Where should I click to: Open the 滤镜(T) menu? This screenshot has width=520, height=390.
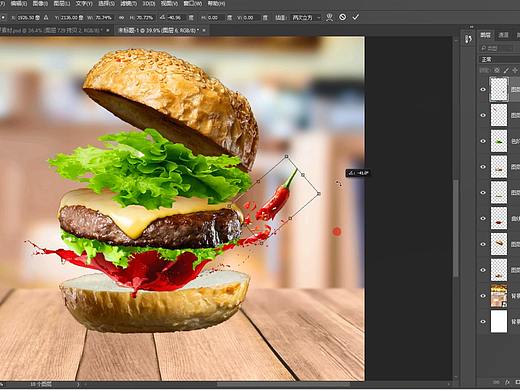pyautogui.click(x=128, y=4)
